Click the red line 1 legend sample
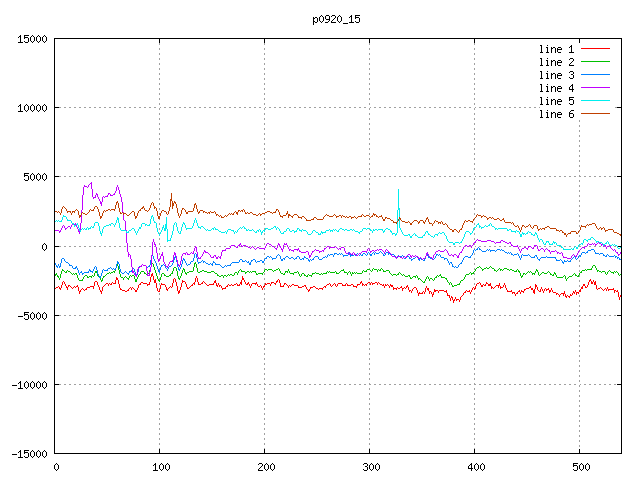Viewport: 640px width, 480px height. 595,49
